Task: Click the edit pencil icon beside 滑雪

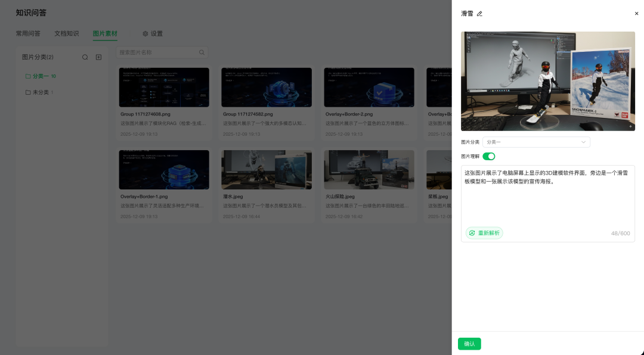Action: tap(479, 14)
